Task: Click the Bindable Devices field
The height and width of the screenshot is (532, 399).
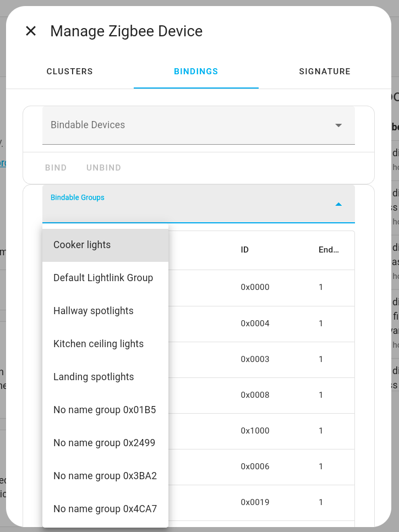Action: (x=187, y=125)
